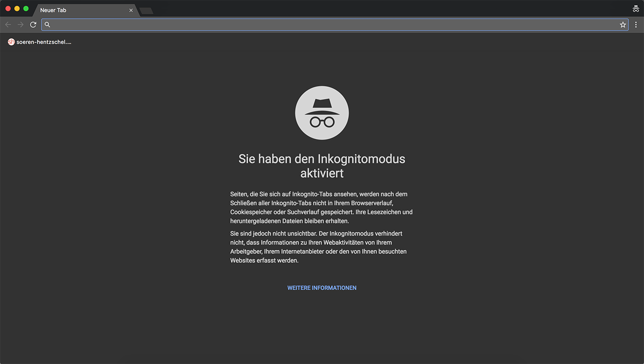
Task: Click the large incognito hat-and-glasses logo
Action: [322, 113]
